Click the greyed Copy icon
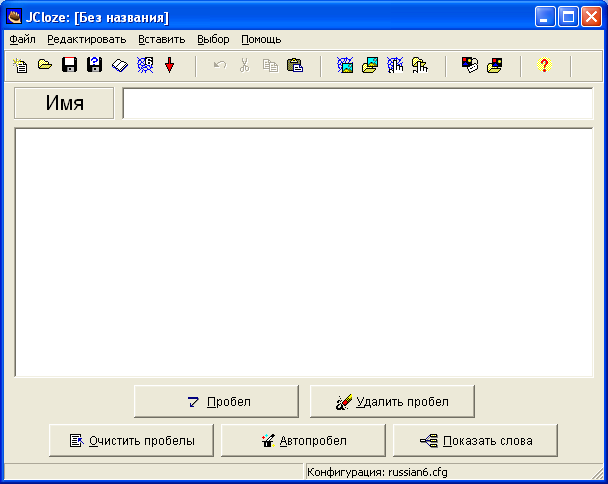 [270, 65]
